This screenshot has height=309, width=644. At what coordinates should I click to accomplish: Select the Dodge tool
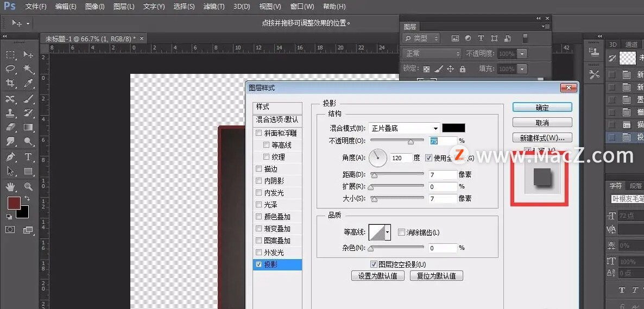pos(28,142)
